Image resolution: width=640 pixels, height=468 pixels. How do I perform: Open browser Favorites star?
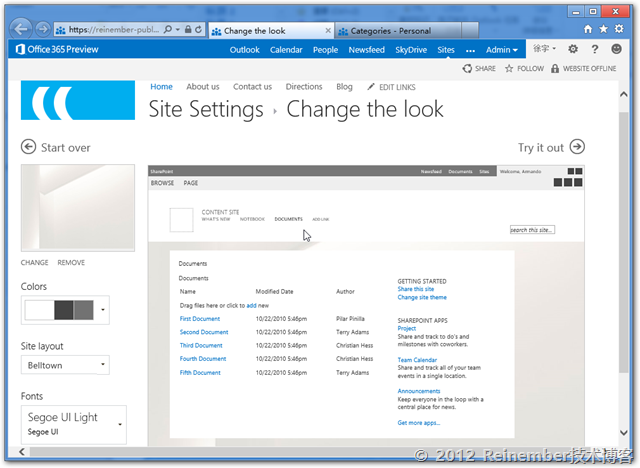[x=603, y=29]
